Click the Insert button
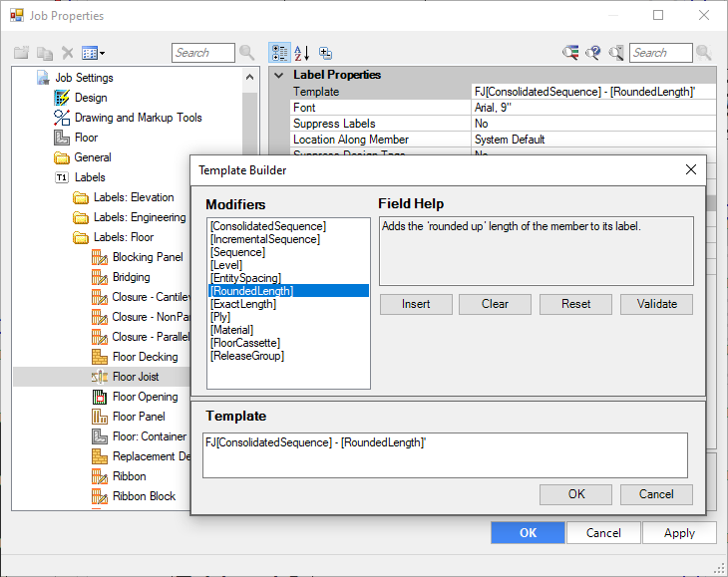The height and width of the screenshot is (577, 728). point(416,304)
